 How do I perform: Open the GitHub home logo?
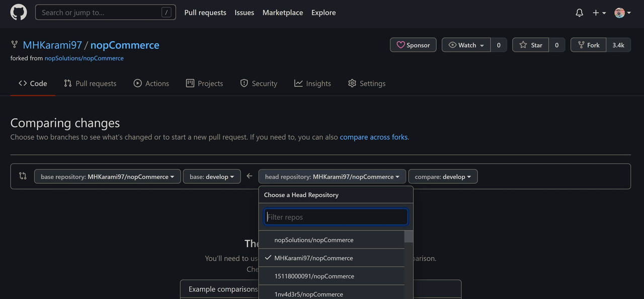coord(19,13)
